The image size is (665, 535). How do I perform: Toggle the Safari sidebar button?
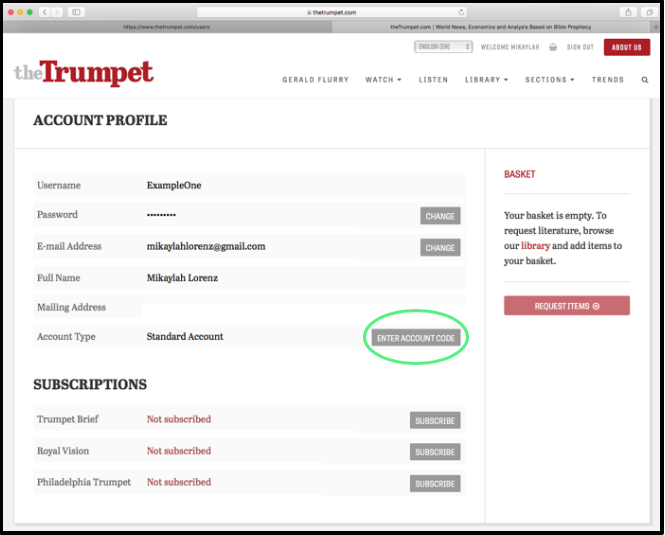click(x=76, y=12)
